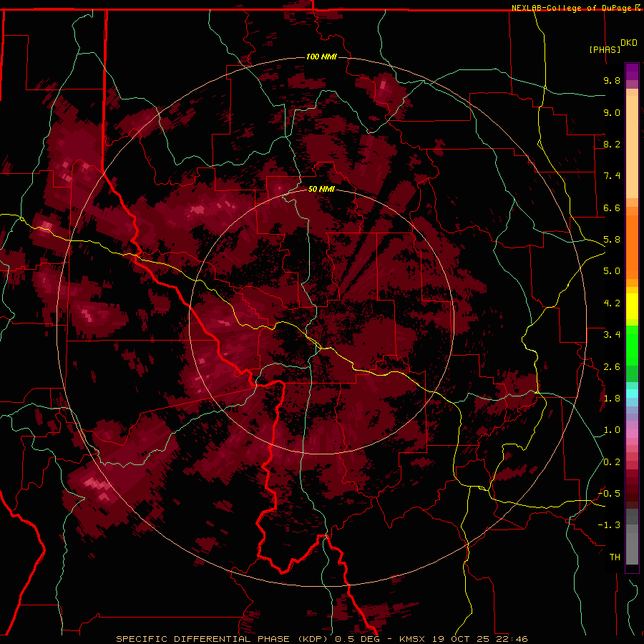Image resolution: width=644 pixels, height=644 pixels.
Task: Click the [PHAS] units label
Action: 605,49
